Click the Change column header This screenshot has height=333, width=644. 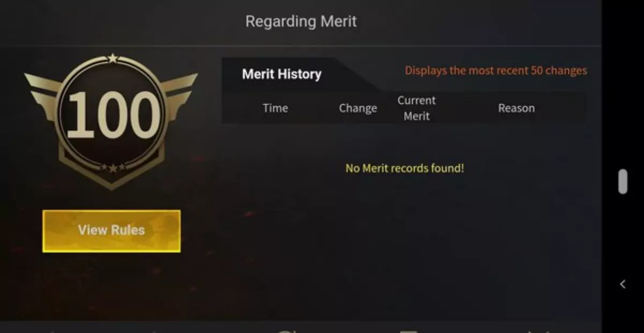pos(358,108)
